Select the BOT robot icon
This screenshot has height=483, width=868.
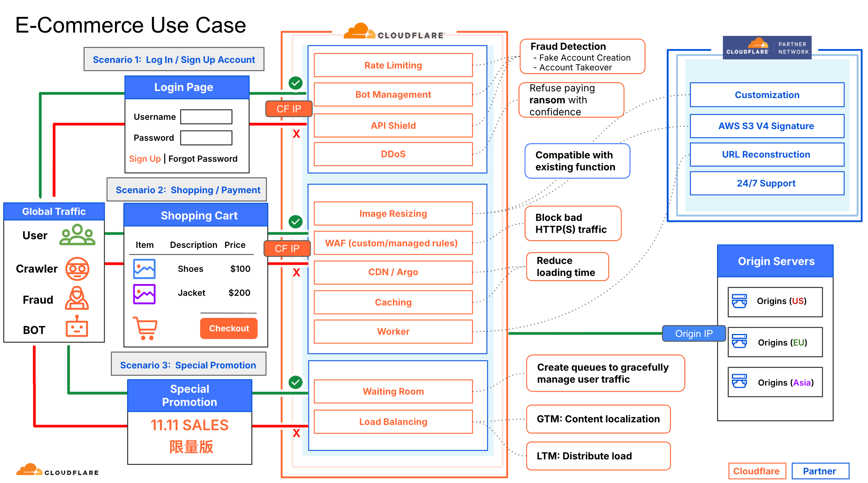pos(77,326)
